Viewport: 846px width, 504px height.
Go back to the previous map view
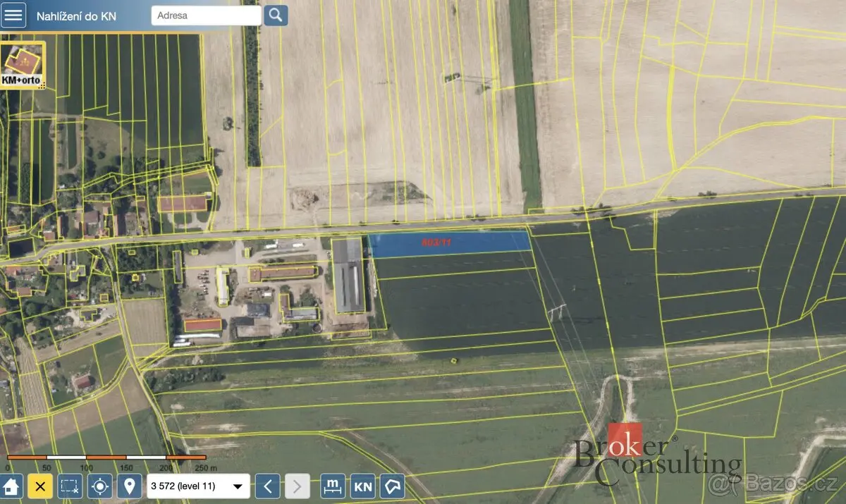click(x=267, y=486)
